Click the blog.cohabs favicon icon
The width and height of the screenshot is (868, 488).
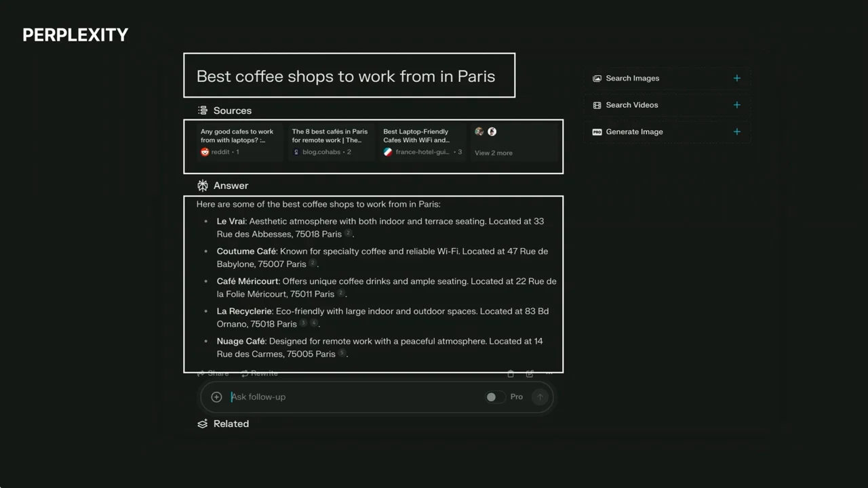(296, 152)
